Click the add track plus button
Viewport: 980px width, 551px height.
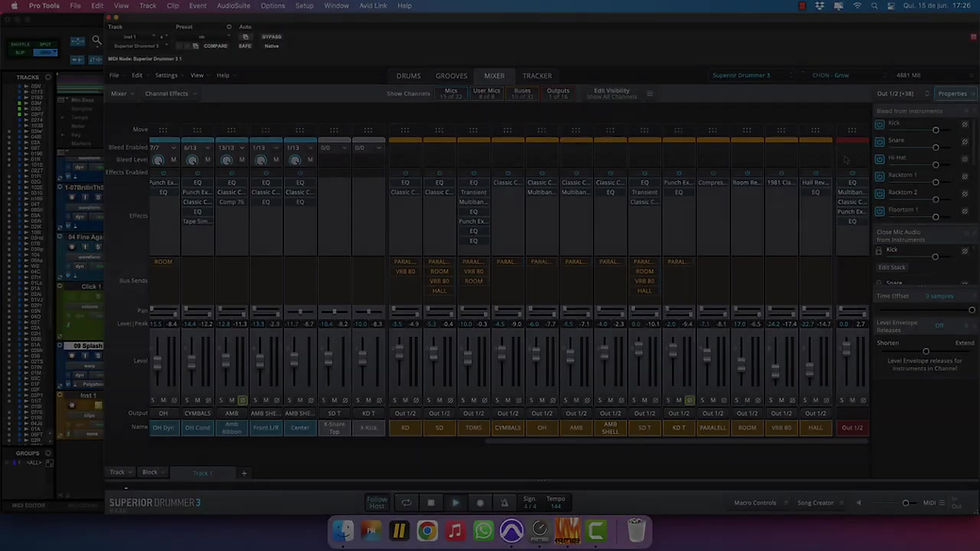244,473
